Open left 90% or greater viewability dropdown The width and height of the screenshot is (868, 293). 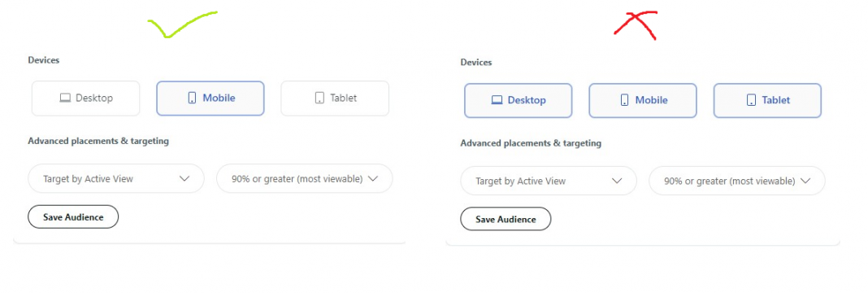[x=305, y=178]
